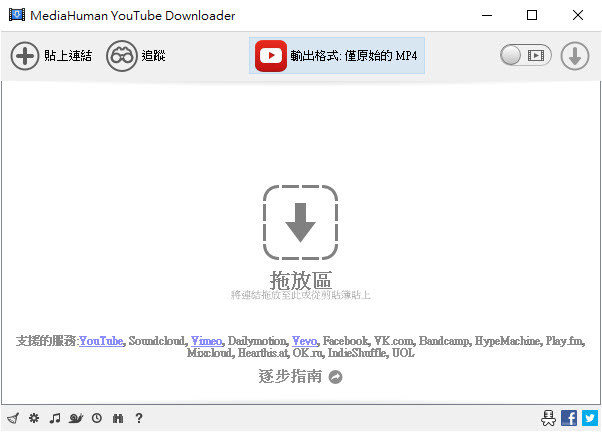602x432 pixels.
Task: Toggle the snail speed limit icon
Action: [76, 418]
